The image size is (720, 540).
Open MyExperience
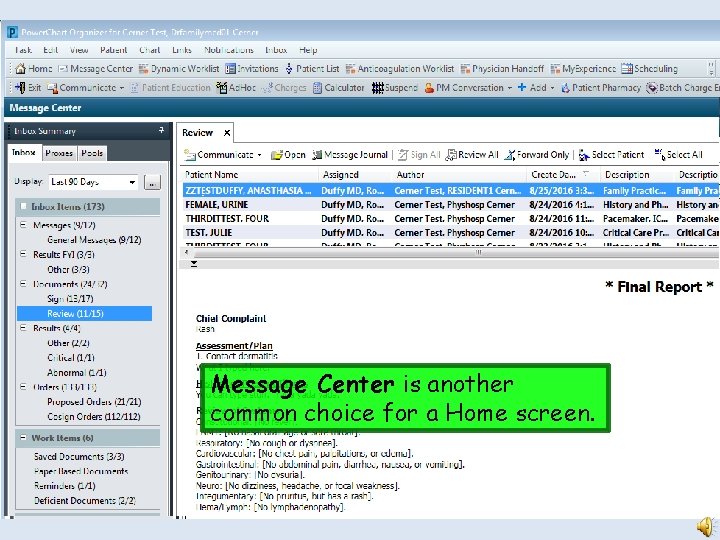pos(583,69)
